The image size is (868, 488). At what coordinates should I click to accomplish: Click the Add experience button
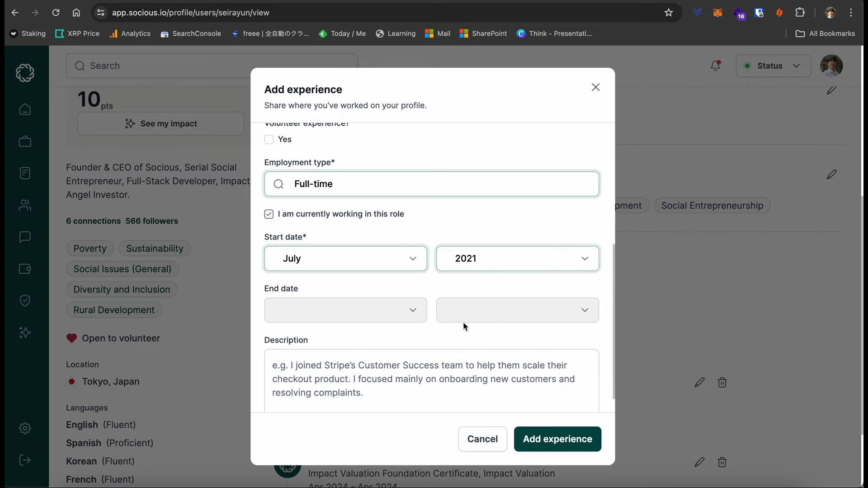point(557,439)
